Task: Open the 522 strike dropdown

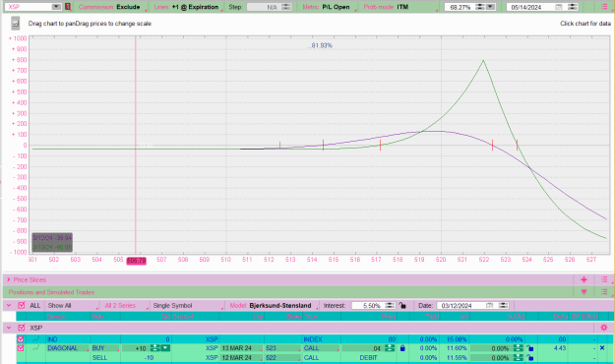Action: 282,357
